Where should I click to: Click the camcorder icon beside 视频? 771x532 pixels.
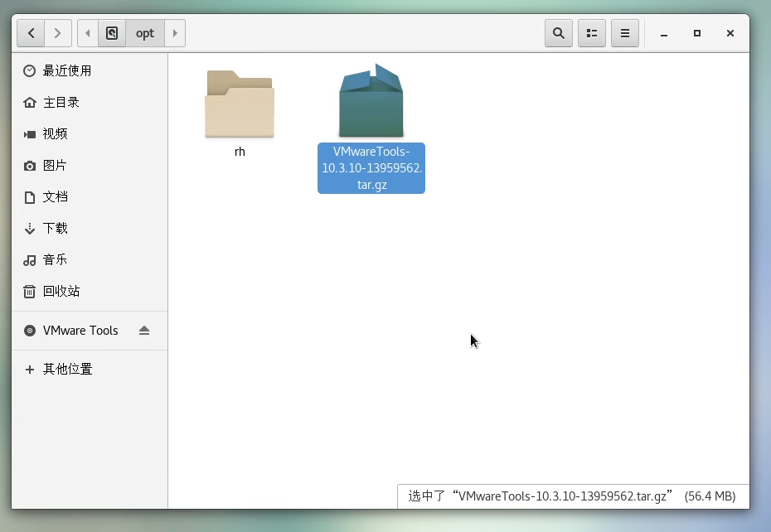[x=30, y=134]
